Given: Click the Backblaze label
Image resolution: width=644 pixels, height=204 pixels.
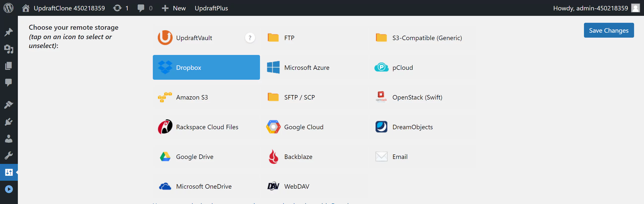Looking at the screenshot, I should (x=298, y=157).
